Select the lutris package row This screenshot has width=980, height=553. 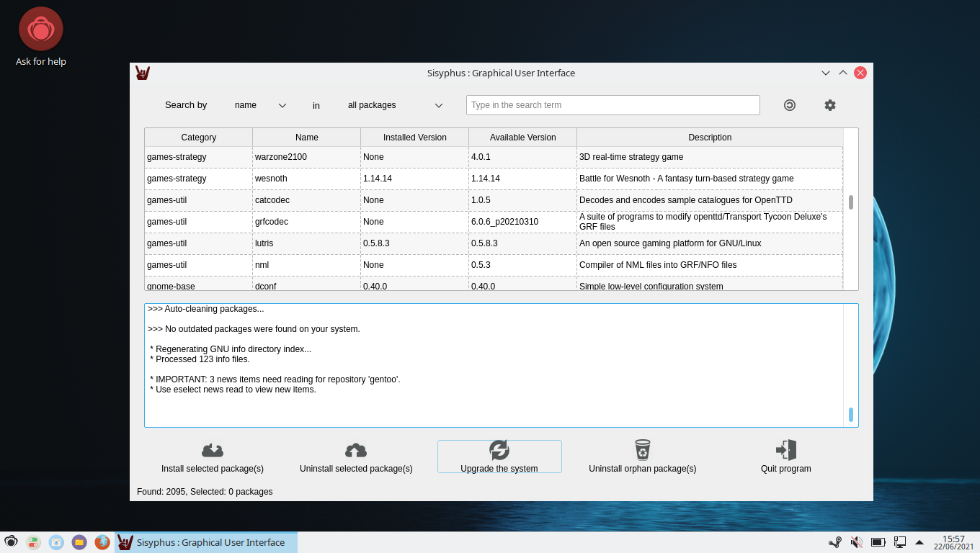pos(494,243)
